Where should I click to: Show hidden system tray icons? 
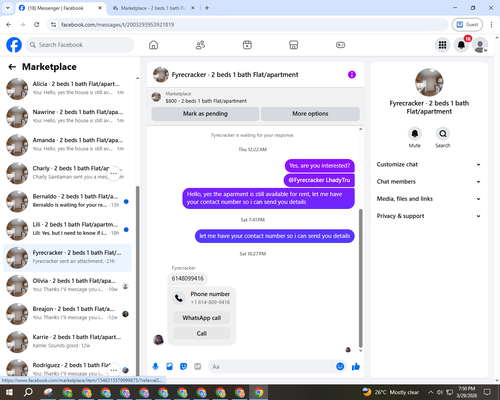(x=431, y=392)
